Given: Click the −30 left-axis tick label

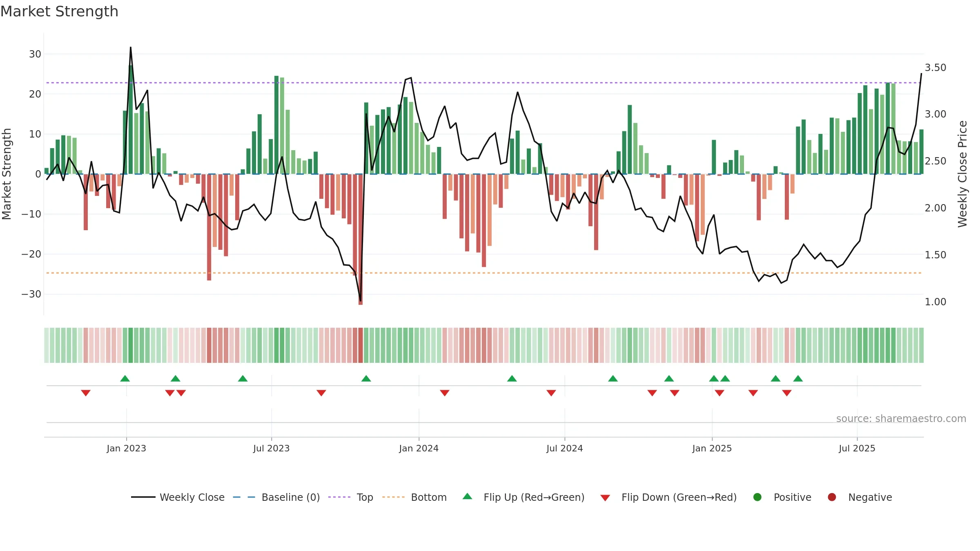Looking at the screenshot, I should [31, 294].
